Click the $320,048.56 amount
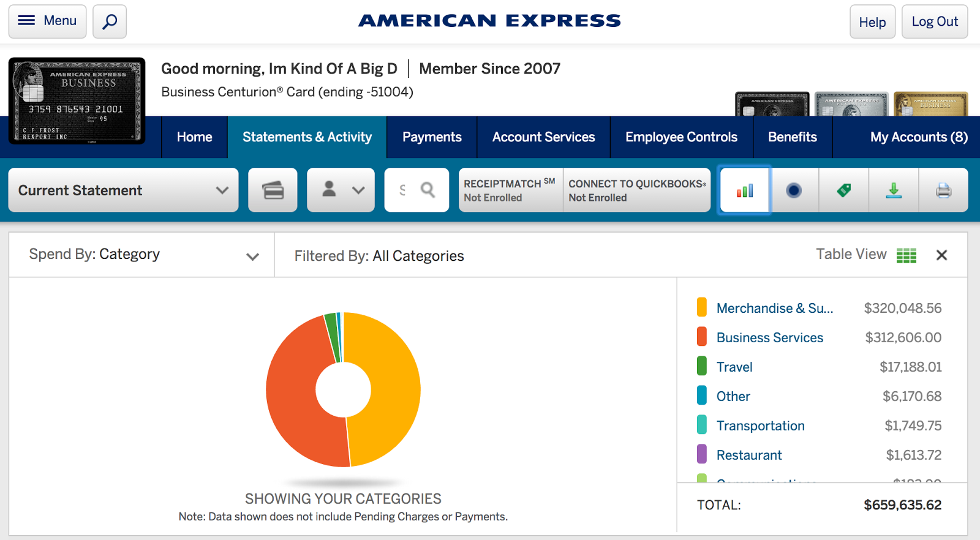Viewport: 980px width, 540px height. (x=903, y=309)
